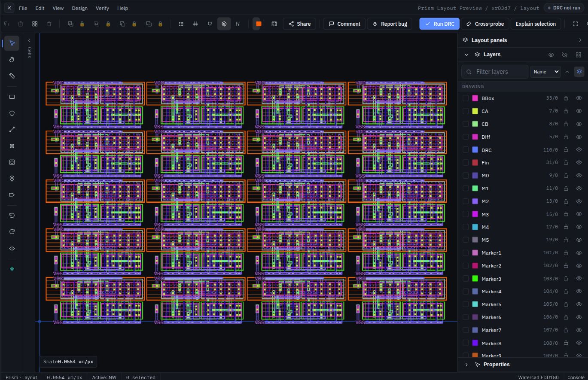This screenshot has height=380, width=588.
Task: Open the Design menu
Action: point(79,8)
